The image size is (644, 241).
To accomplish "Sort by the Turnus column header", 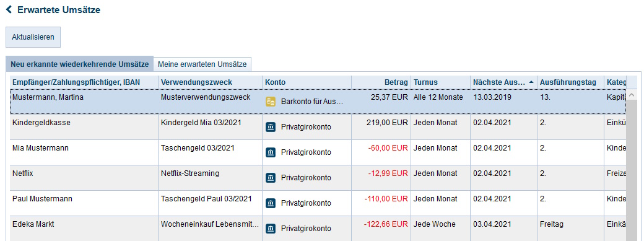I will [x=441, y=82].
